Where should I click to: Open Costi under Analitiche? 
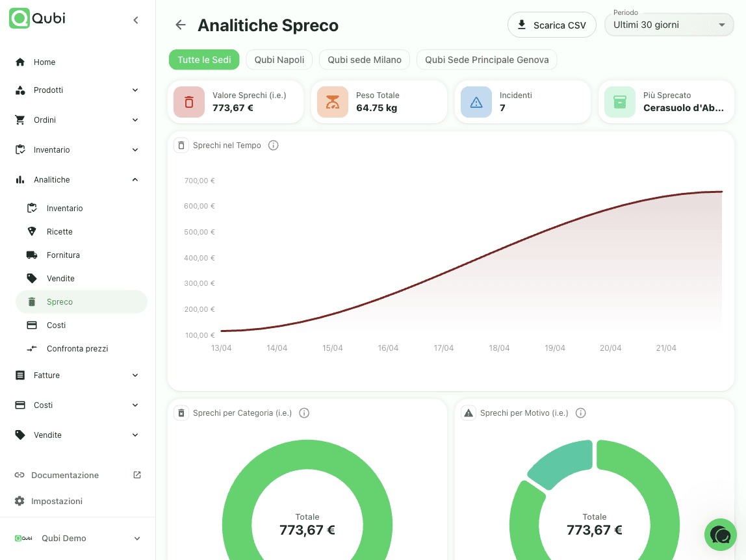click(x=81, y=325)
